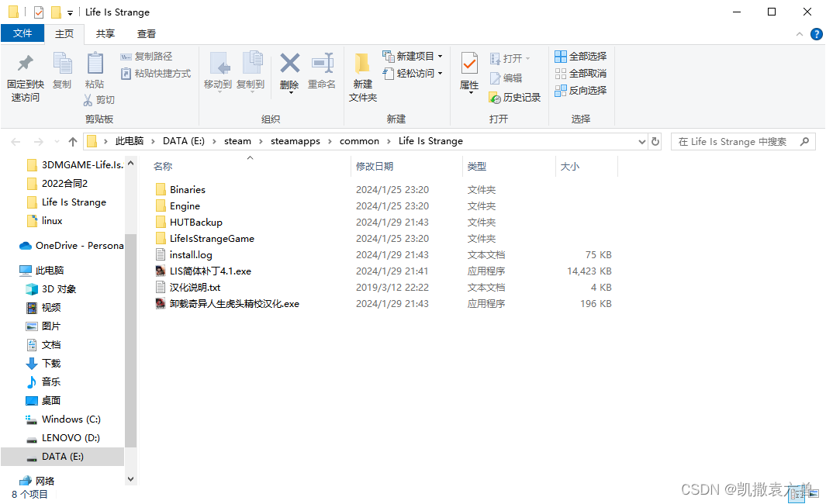826x504 pixels.
Task: Create New folder (新建文件夹)
Action: coord(362,77)
